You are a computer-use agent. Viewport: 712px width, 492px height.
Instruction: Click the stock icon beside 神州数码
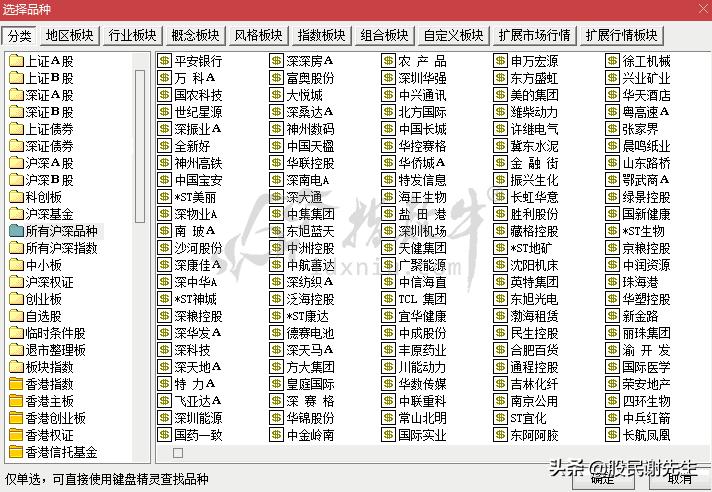(x=276, y=129)
